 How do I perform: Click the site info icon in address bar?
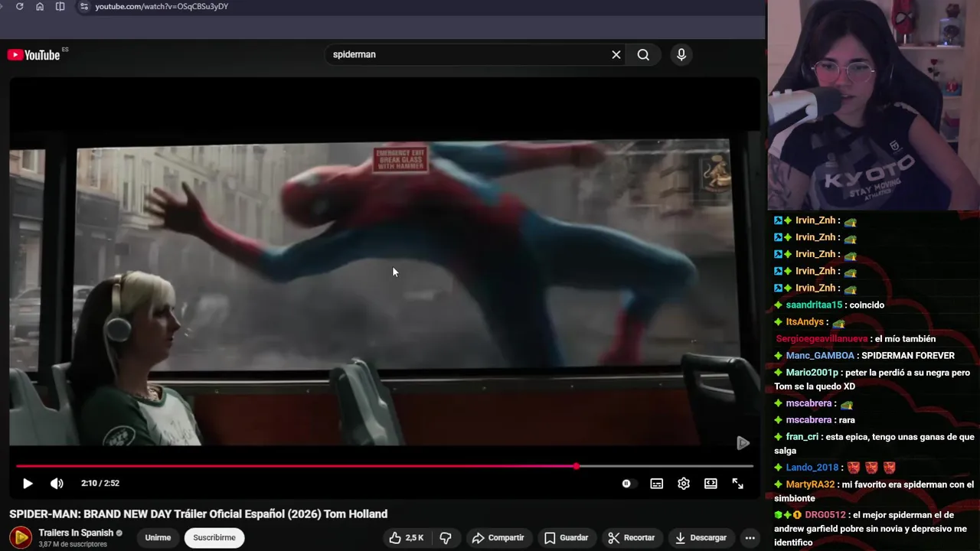84,6
